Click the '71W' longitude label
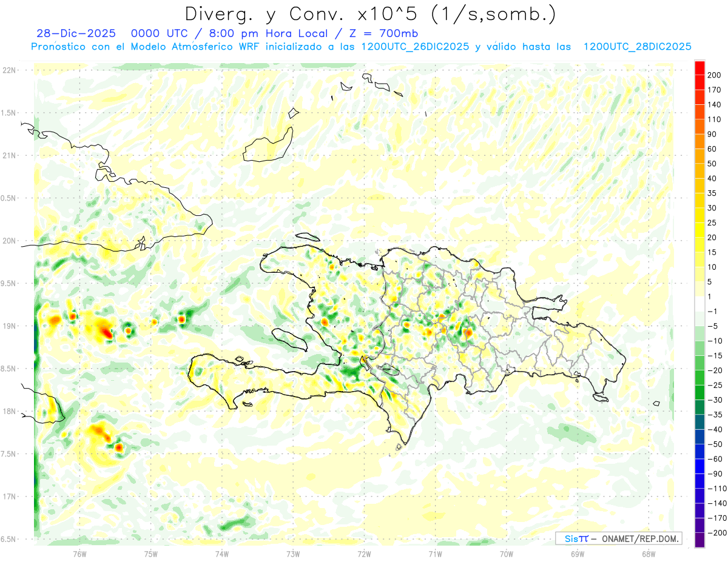Image resolution: width=728 pixels, height=562 pixels. click(435, 553)
